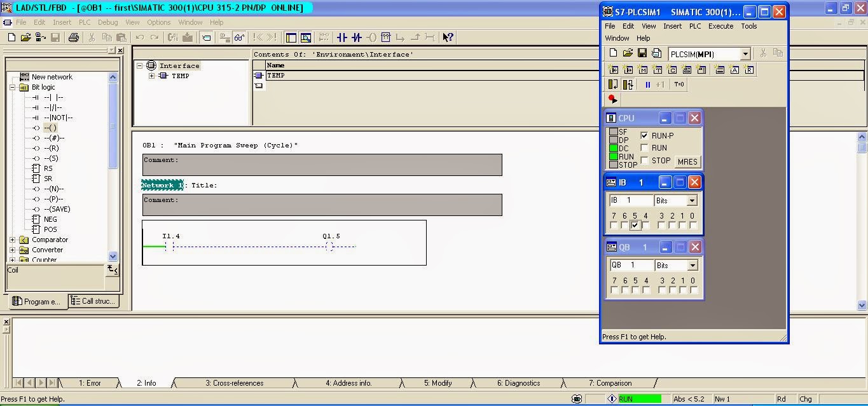The height and width of the screenshot is (406, 868).
Task: Insert output variable in PLCSIM
Action: pos(628,69)
